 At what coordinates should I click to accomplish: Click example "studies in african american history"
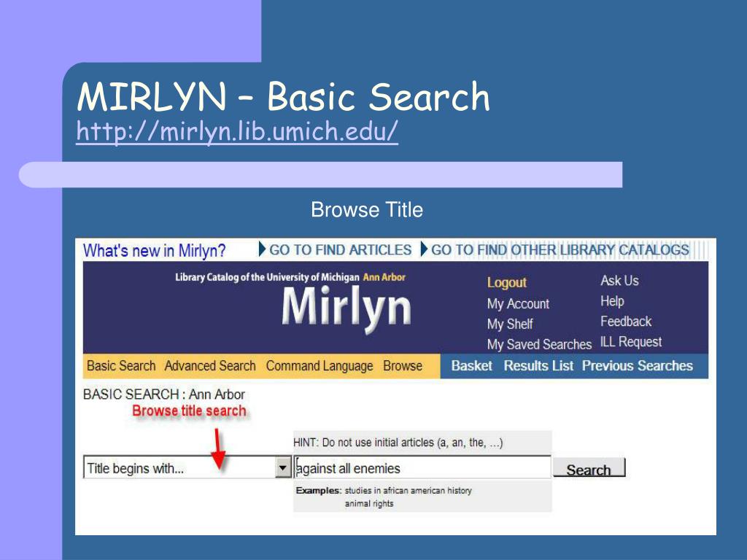pos(409,491)
